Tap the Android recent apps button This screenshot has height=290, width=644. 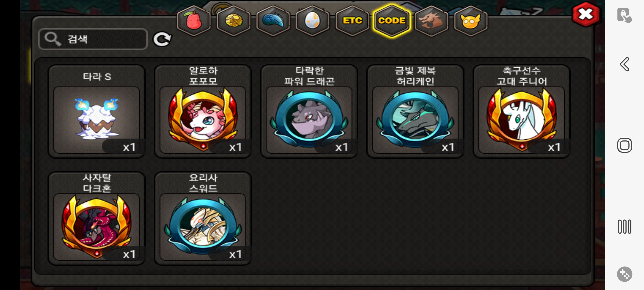[624, 227]
